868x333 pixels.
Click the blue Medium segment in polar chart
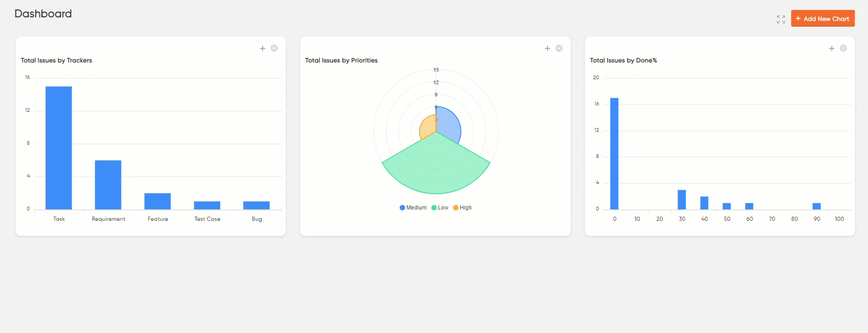[x=448, y=124]
